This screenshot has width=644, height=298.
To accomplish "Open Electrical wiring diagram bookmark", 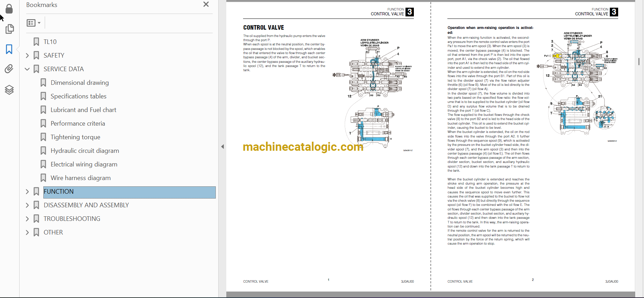I will pyautogui.click(x=84, y=164).
